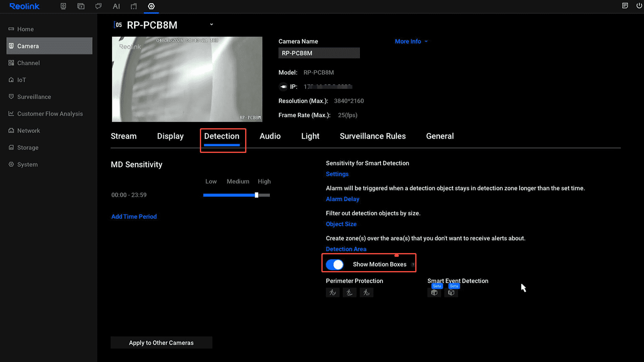Open the AI section in top bar

click(x=116, y=6)
